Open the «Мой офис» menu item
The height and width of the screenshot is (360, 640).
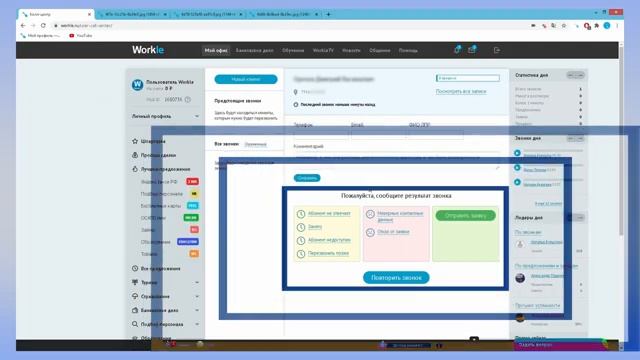point(216,50)
